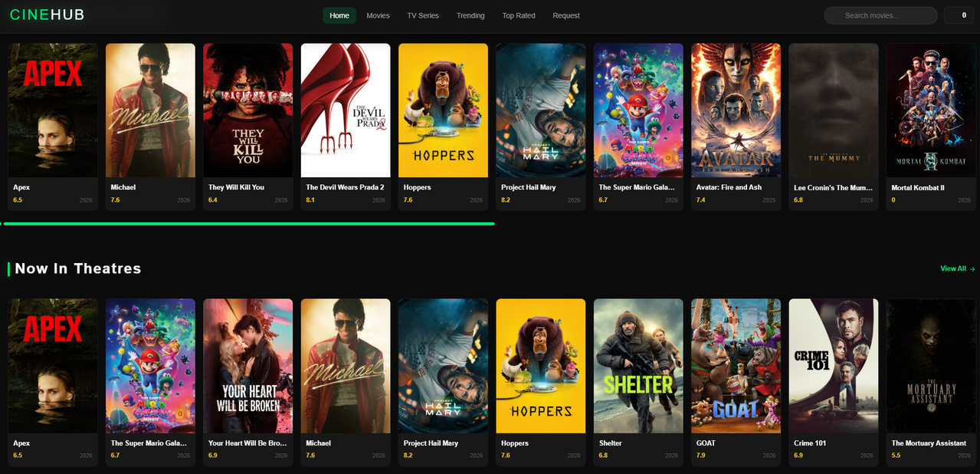
Task: Click the 8.1 rating under Devil Wears Prada
Action: (310, 200)
